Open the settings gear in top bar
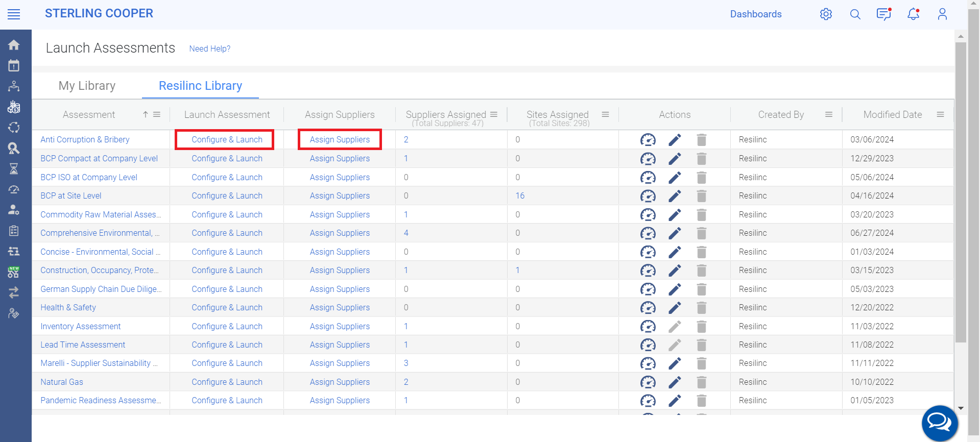This screenshot has height=442, width=980. pyautogui.click(x=826, y=14)
